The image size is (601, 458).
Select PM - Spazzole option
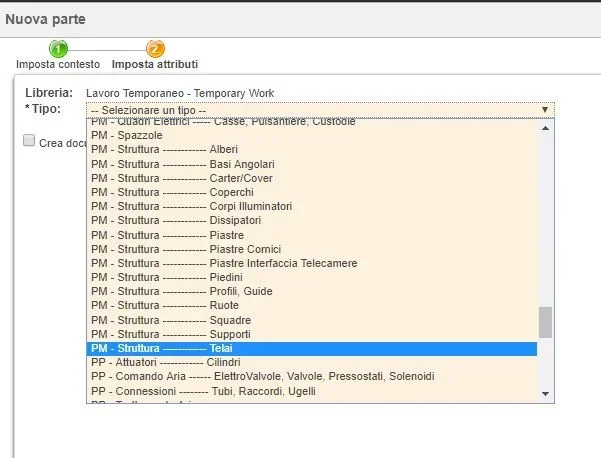(312, 135)
